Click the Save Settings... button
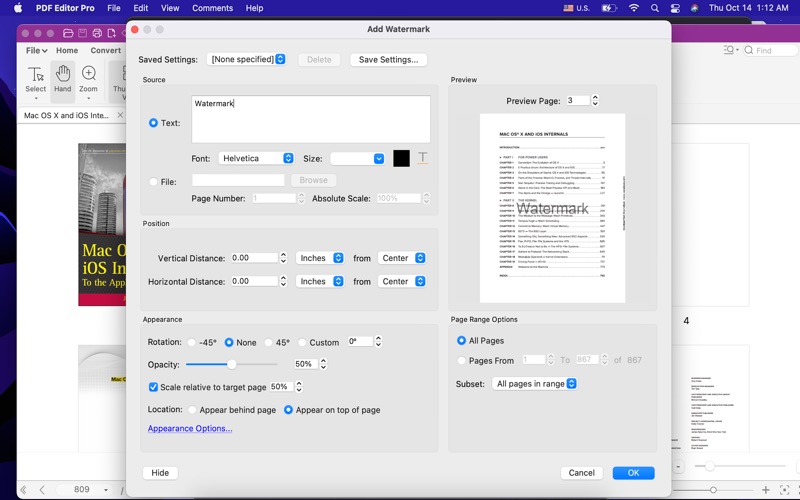 tap(388, 60)
